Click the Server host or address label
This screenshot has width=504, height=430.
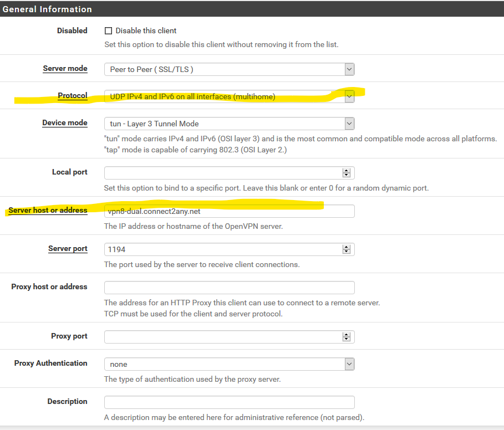(48, 210)
